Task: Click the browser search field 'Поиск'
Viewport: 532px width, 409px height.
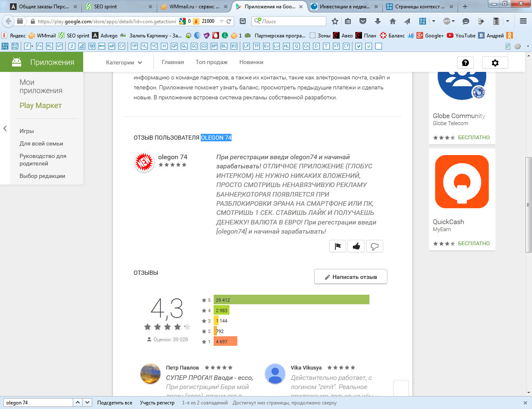Action: (289, 21)
